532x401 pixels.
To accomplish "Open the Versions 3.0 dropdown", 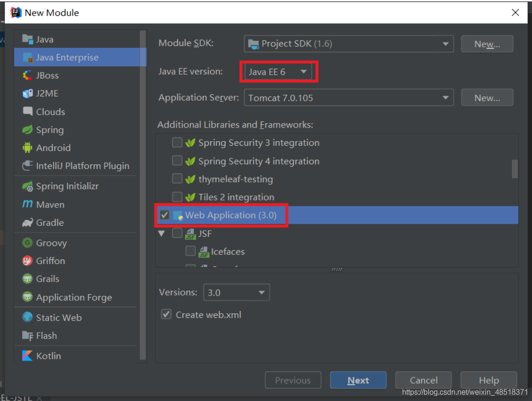I will click(237, 292).
